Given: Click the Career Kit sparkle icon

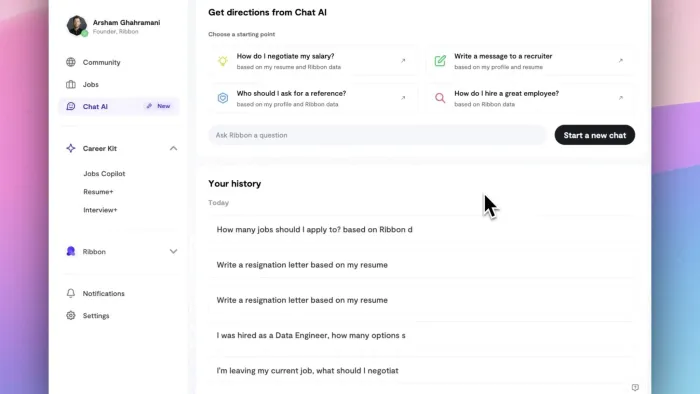Looking at the screenshot, I should pos(71,148).
